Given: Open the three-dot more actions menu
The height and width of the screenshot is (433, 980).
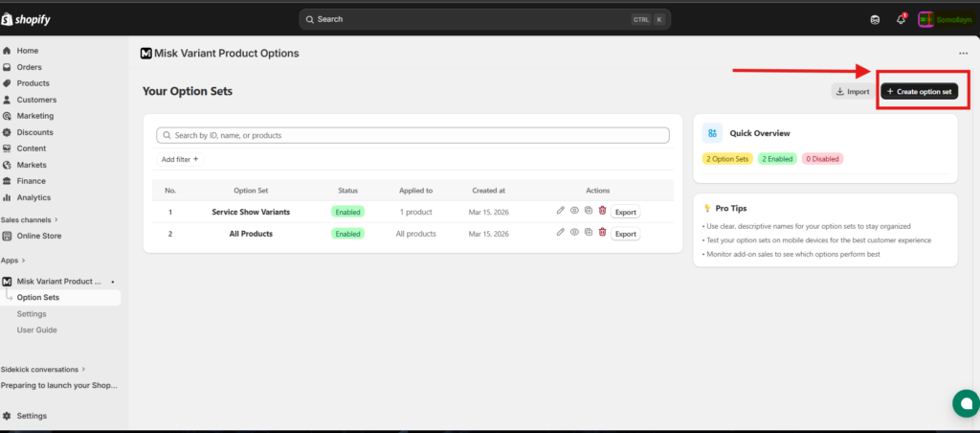Looking at the screenshot, I should click(963, 54).
